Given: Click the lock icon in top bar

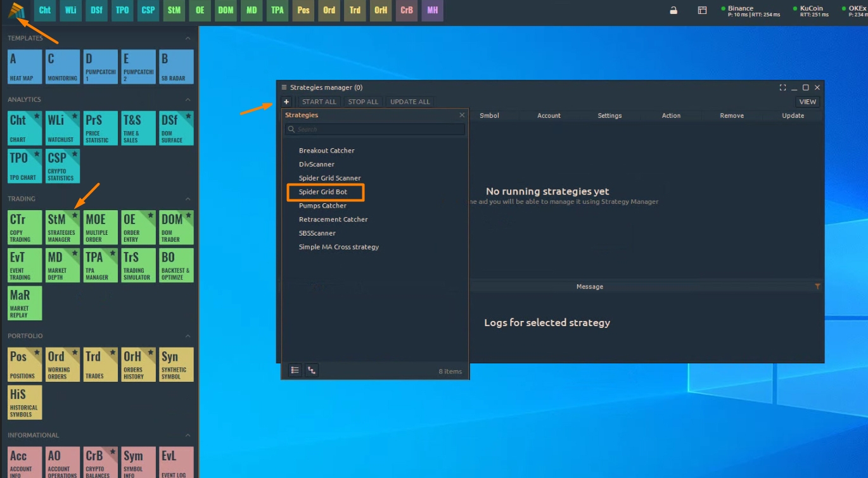Looking at the screenshot, I should coord(673,10).
